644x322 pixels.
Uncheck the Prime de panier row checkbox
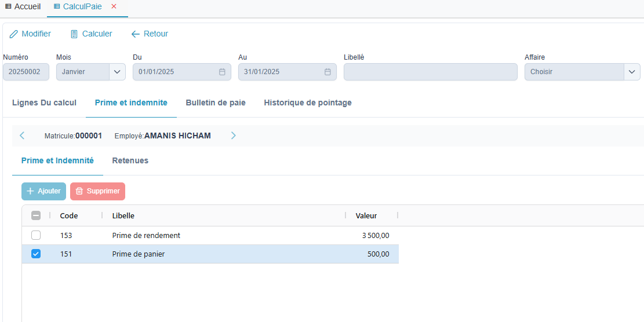[36, 254]
